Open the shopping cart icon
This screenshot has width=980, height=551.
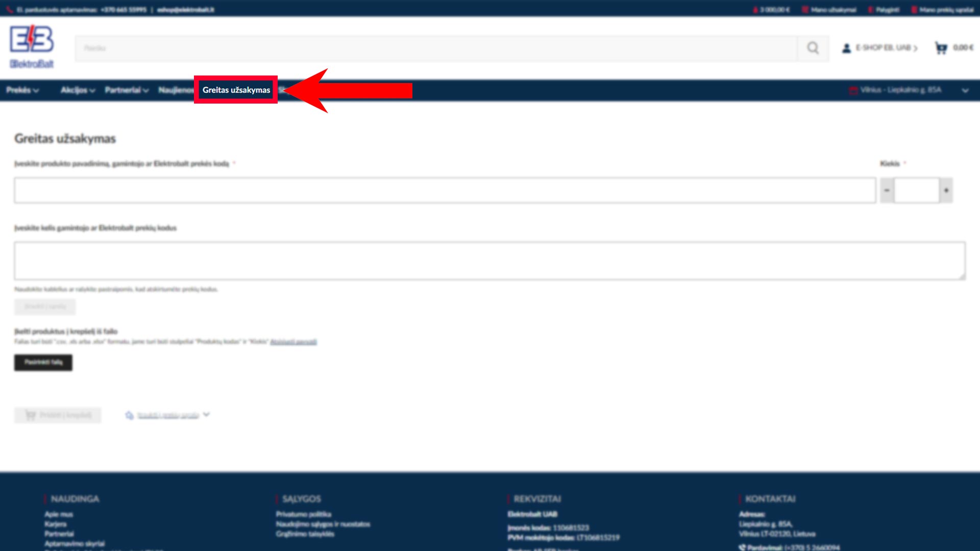pyautogui.click(x=941, y=48)
